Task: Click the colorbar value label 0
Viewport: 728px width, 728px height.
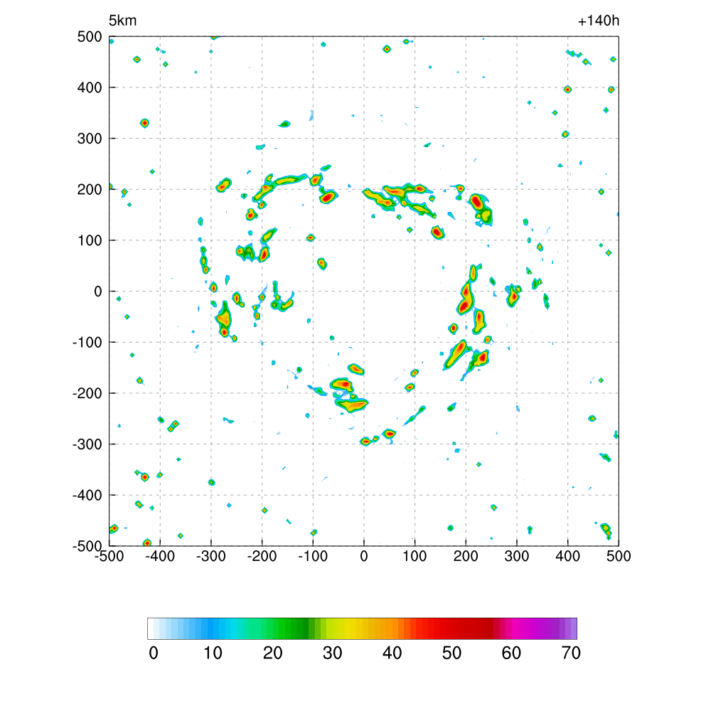Action: click(x=154, y=653)
